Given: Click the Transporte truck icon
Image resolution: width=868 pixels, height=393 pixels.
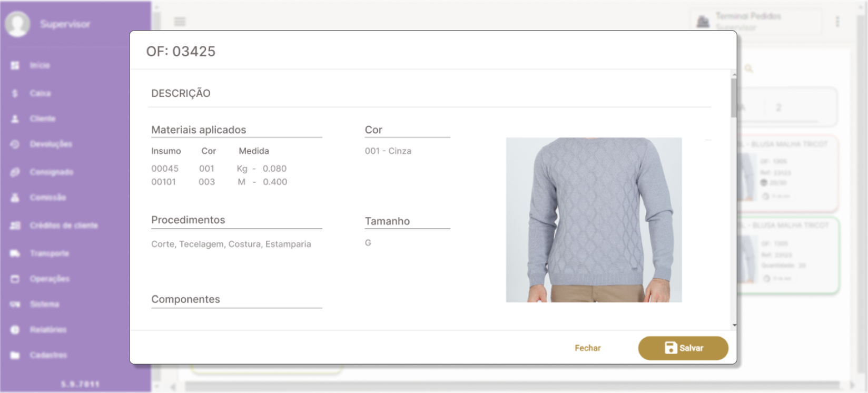Looking at the screenshot, I should coord(15,253).
